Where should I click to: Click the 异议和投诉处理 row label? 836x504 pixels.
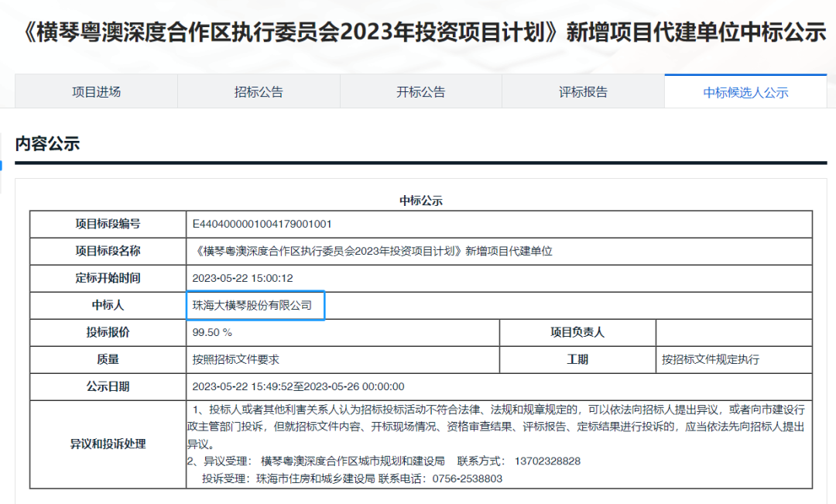pyautogui.click(x=108, y=444)
